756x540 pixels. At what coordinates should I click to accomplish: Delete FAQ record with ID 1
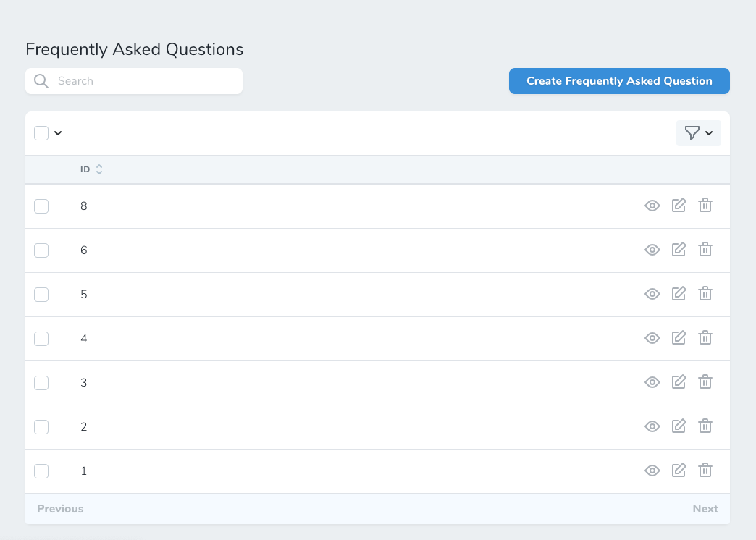[x=705, y=470]
